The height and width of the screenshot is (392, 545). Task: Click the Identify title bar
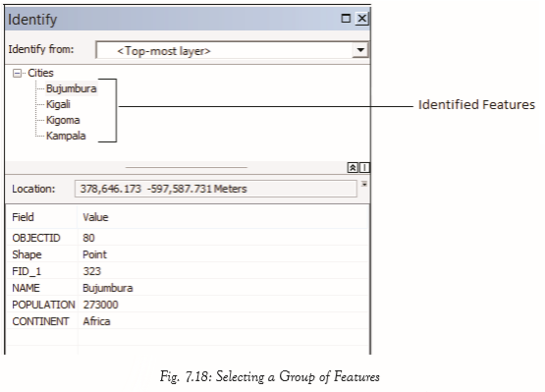click(188, 19)
